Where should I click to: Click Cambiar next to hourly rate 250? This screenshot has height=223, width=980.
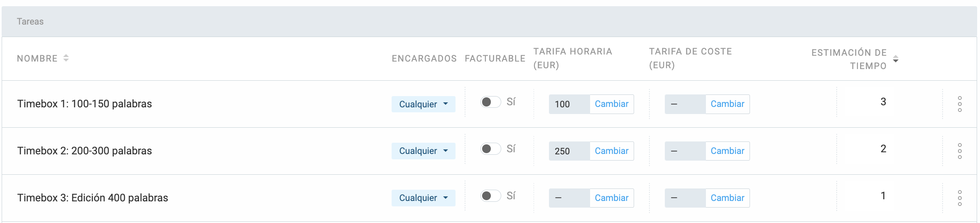(x=612, y=151)
